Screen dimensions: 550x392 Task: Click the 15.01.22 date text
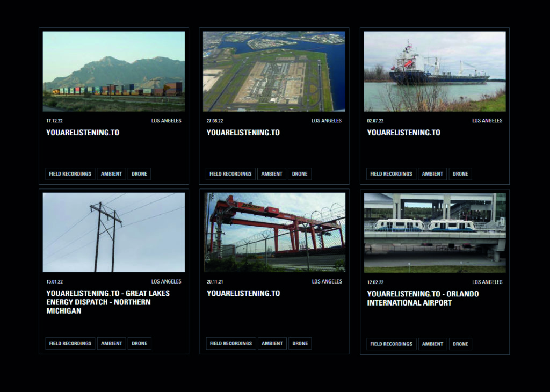(54, 282)
